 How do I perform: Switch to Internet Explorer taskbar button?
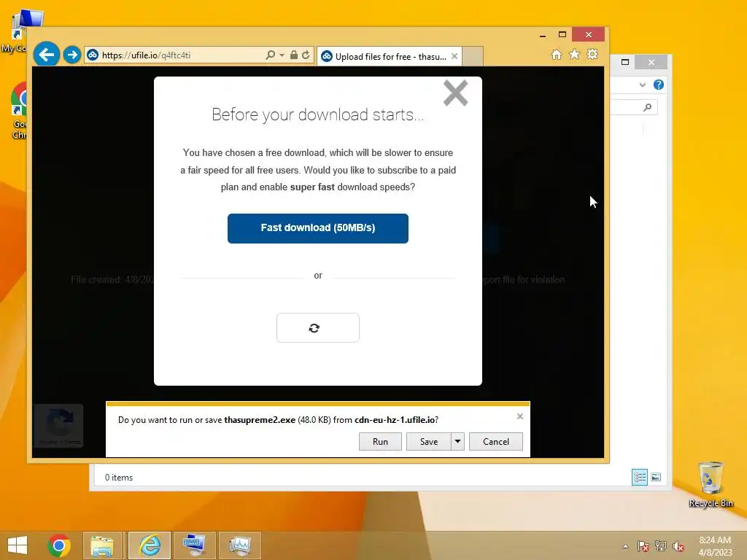150,545
